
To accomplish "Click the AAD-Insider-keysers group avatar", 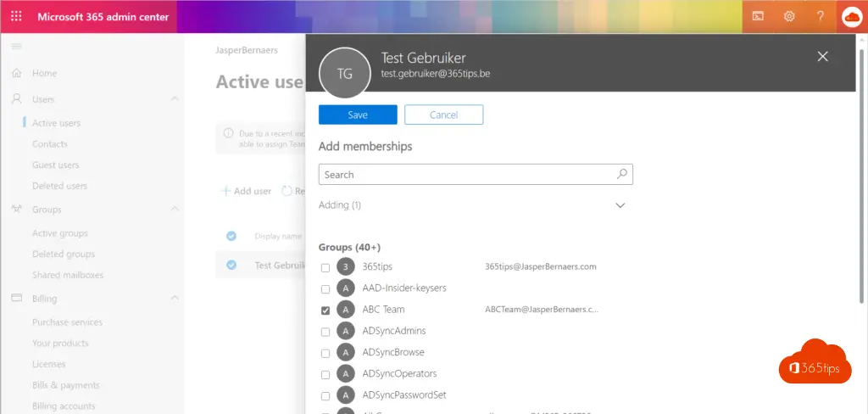I will click(x=346, y=288).
